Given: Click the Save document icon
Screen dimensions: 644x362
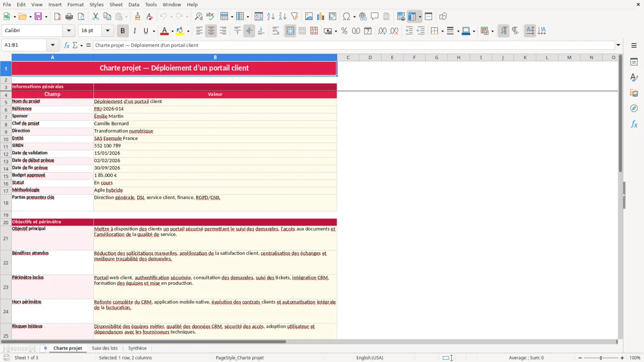Looking at the screenshot, I should tap(38, 17).
